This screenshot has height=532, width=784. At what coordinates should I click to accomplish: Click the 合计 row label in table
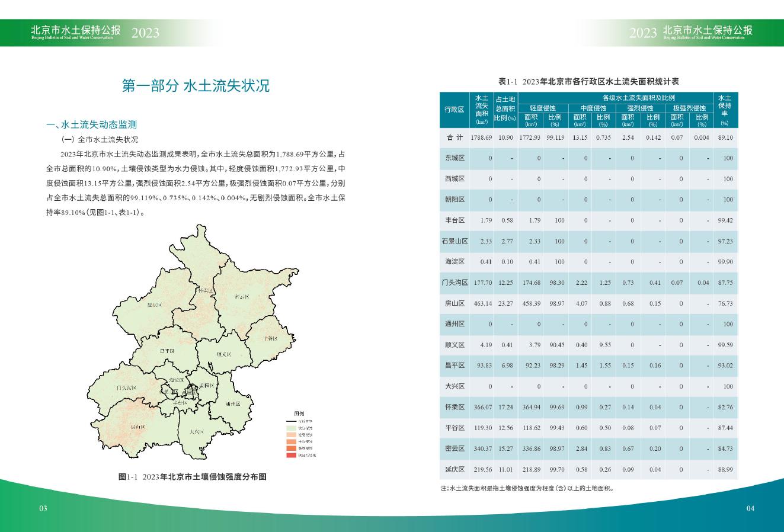454,137
